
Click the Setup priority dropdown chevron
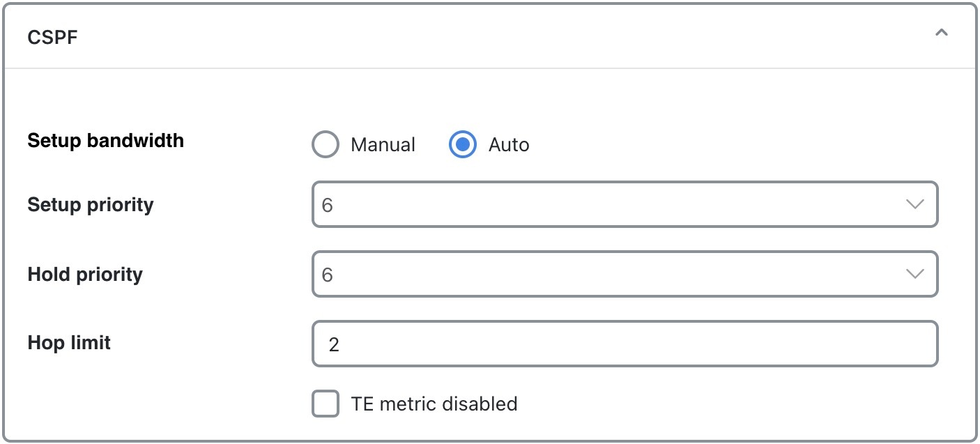(915, 204)
